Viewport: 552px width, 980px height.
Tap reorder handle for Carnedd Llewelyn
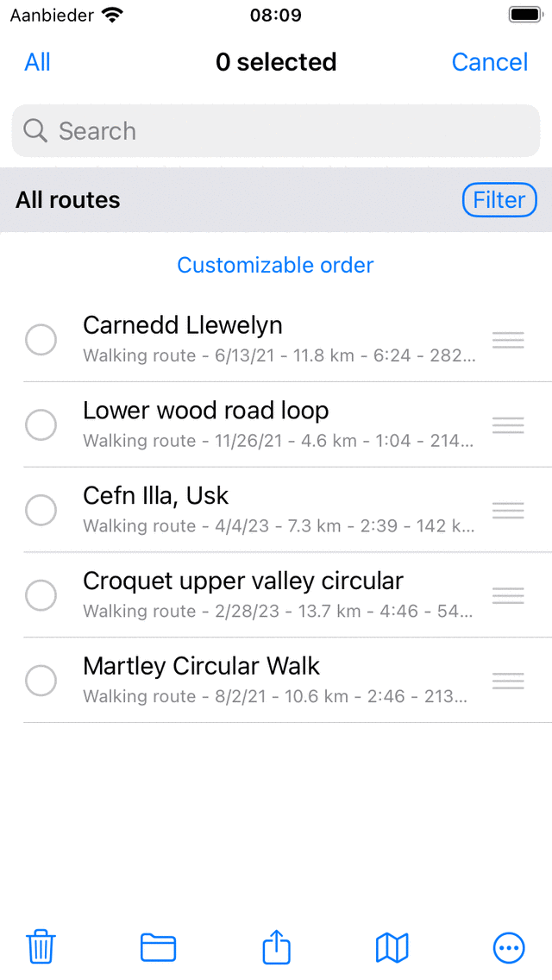click(x=508, y=340)
